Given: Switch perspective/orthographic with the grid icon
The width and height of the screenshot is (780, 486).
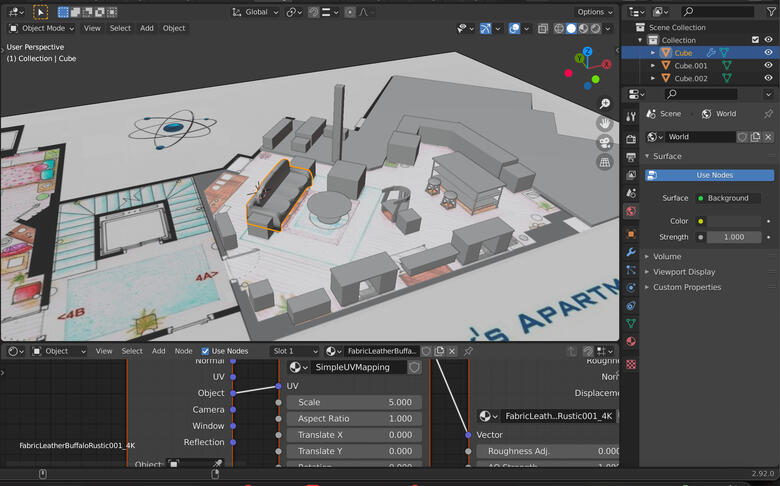Looking at the screenshot, I should [606, 161].
